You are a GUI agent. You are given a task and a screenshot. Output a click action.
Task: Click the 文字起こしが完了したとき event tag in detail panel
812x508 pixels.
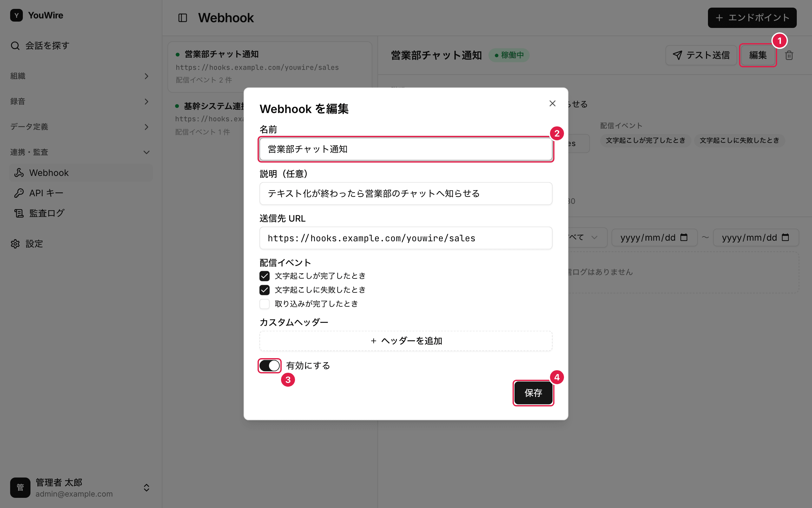(645, 140)
